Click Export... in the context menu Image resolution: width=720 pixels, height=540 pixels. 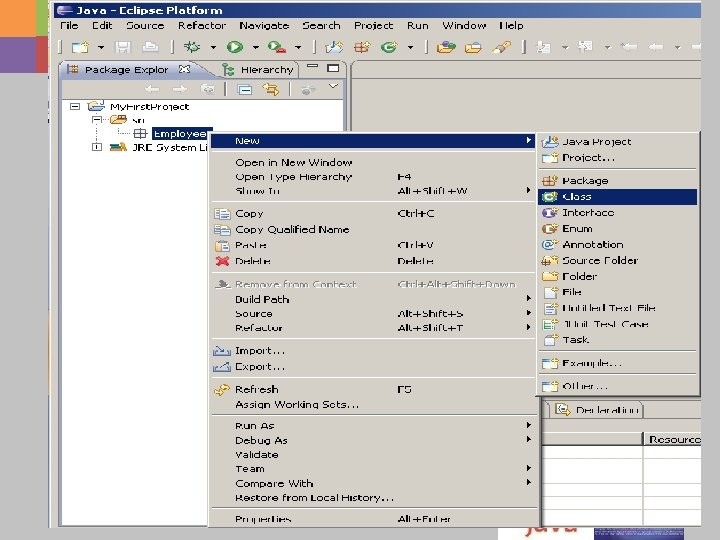[373, 366]
